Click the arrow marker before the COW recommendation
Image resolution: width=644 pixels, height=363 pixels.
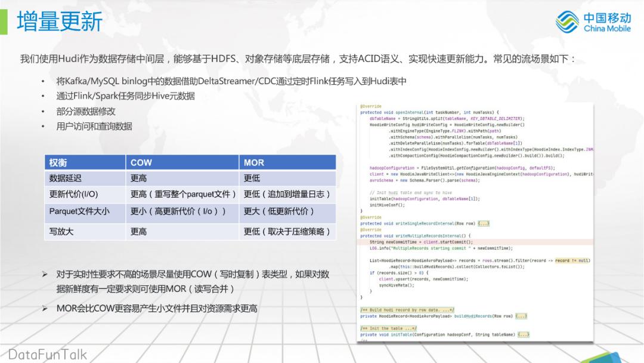(x=43, y=274)
